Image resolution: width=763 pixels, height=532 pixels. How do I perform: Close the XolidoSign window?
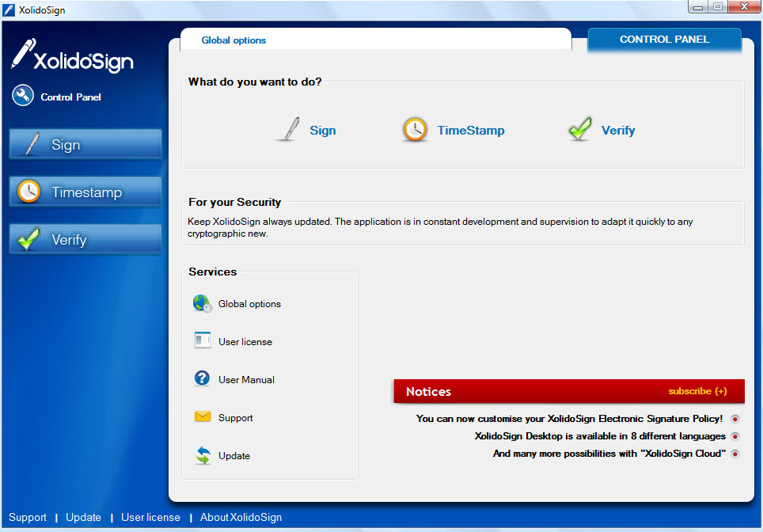[x=744, y=7]
